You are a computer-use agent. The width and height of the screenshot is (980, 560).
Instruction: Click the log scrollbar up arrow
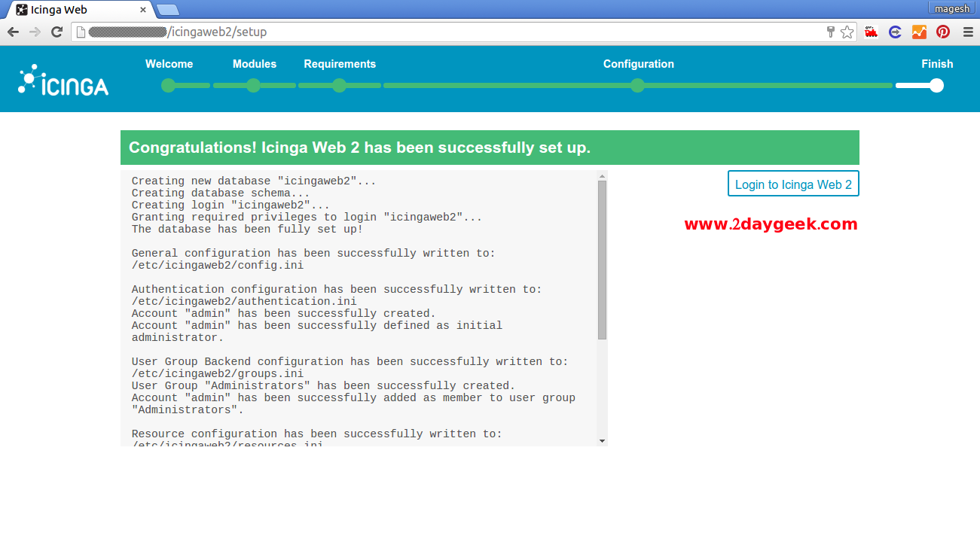coord(602,176)
